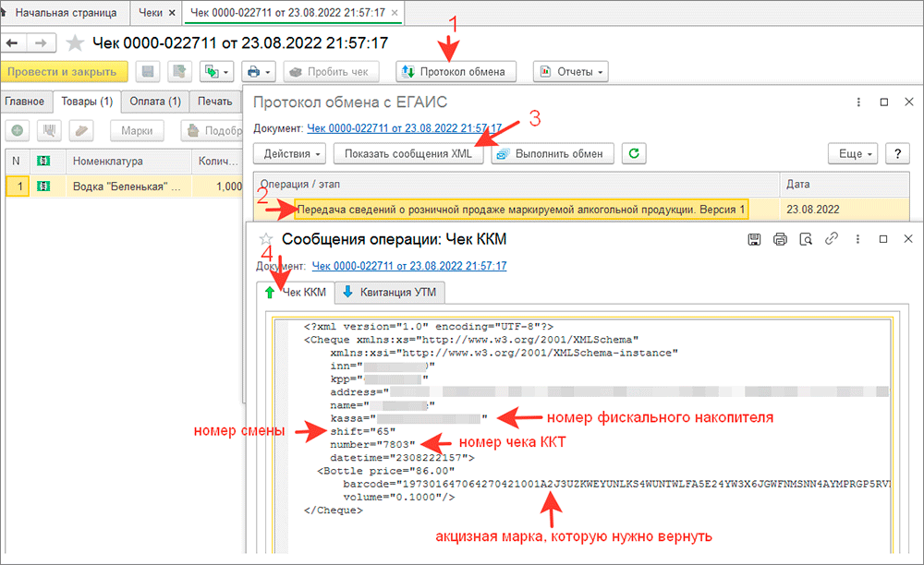Image resolution: width=924 pixels, height=565 pixels.
Task: Post the document via the toolbar icon
Action: [180, 72]
